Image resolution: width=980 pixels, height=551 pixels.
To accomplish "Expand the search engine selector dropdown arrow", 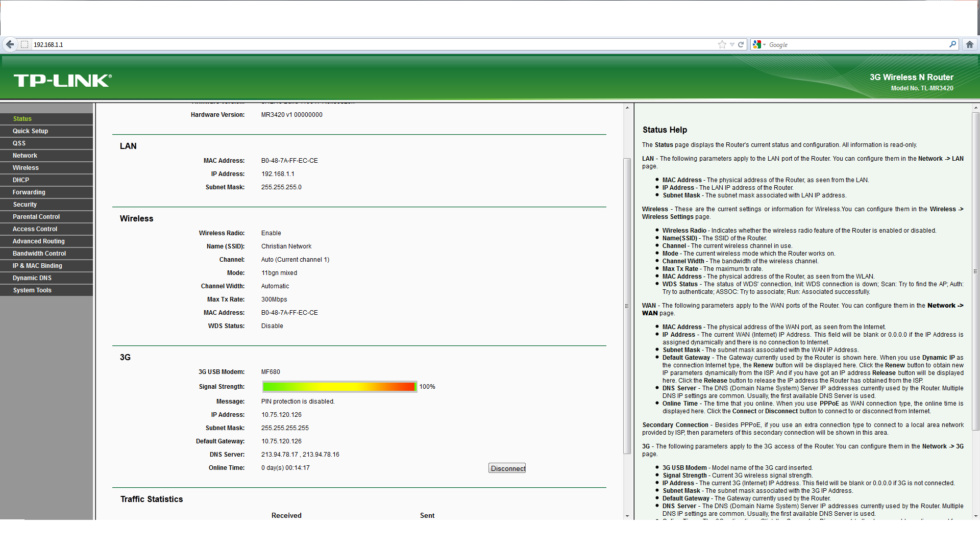I will tap(764, 45).
